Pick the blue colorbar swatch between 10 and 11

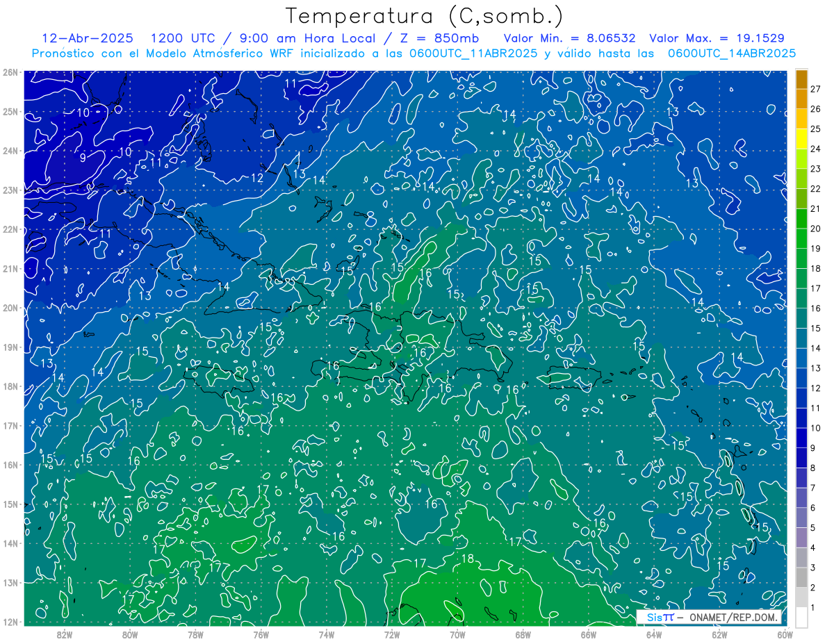click(x=801, y=418)
